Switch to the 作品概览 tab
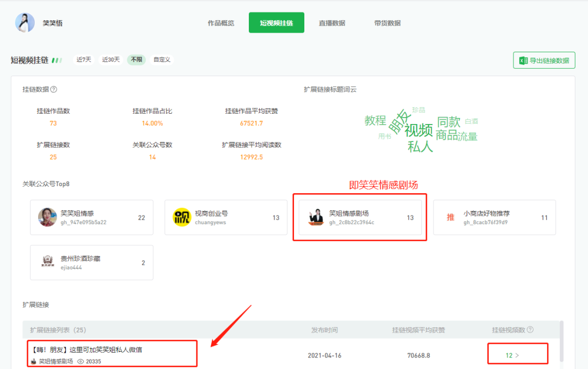The width and height of the screenshot is (588, 369). click(x=220, y=23)
